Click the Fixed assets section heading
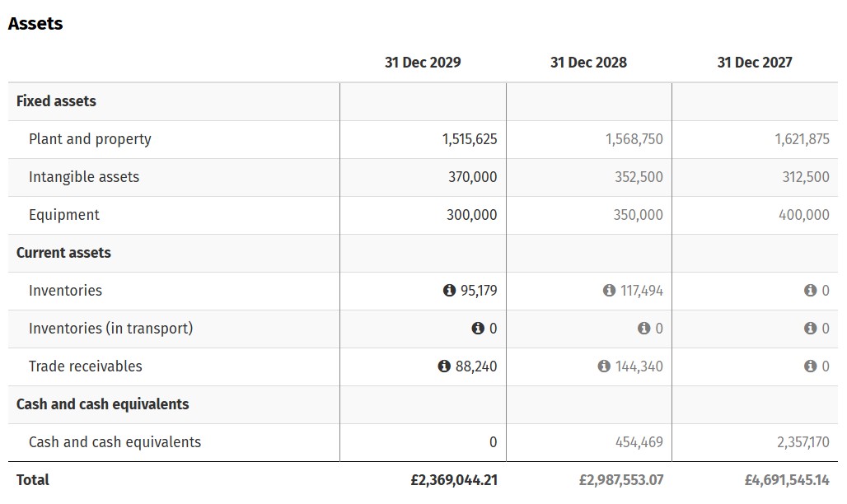 pyautogui.click(x=56, y=101)
